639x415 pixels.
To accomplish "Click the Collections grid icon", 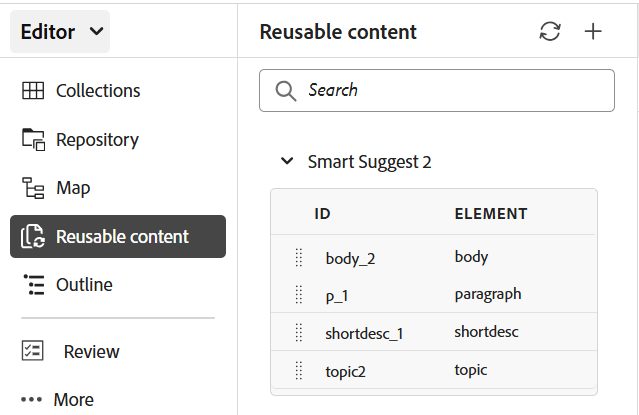I will [33, 91].
